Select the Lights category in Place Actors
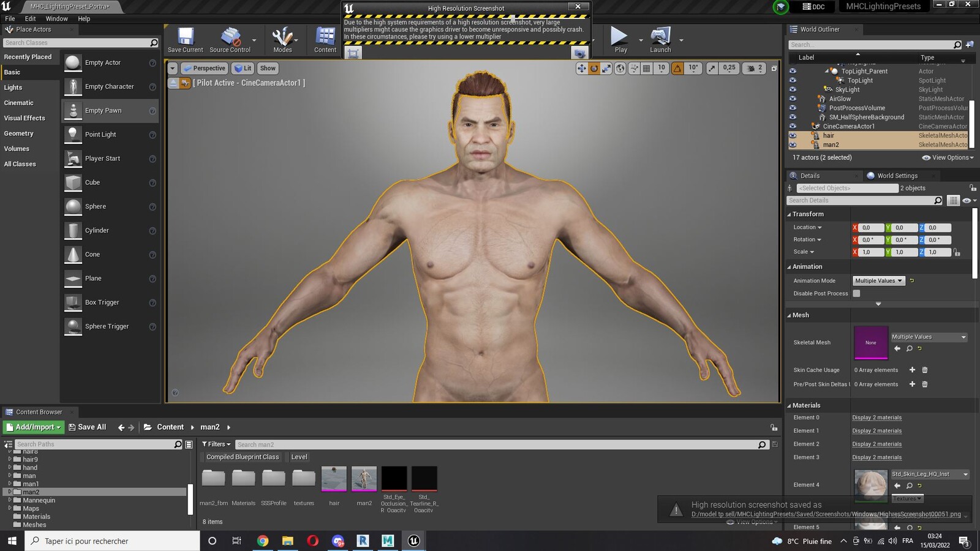The width and height of the screenshot is (980, 551). [x=13, y=88]
